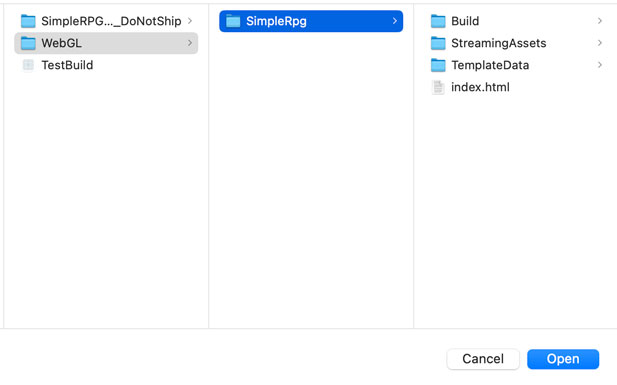Click the SimpleRPG..._DoNotShip folder icon
The height and width of the screenshot is (385, 617).
coord(28,21)
